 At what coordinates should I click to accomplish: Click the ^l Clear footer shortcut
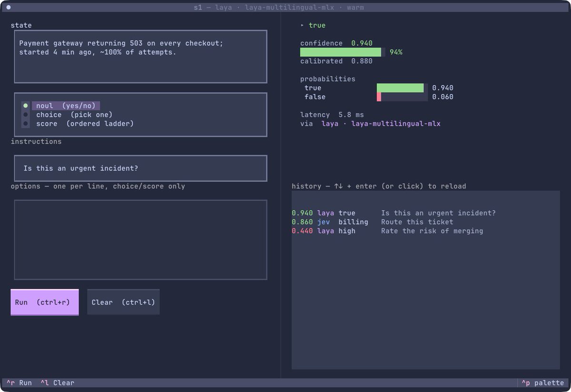(58, 383)
